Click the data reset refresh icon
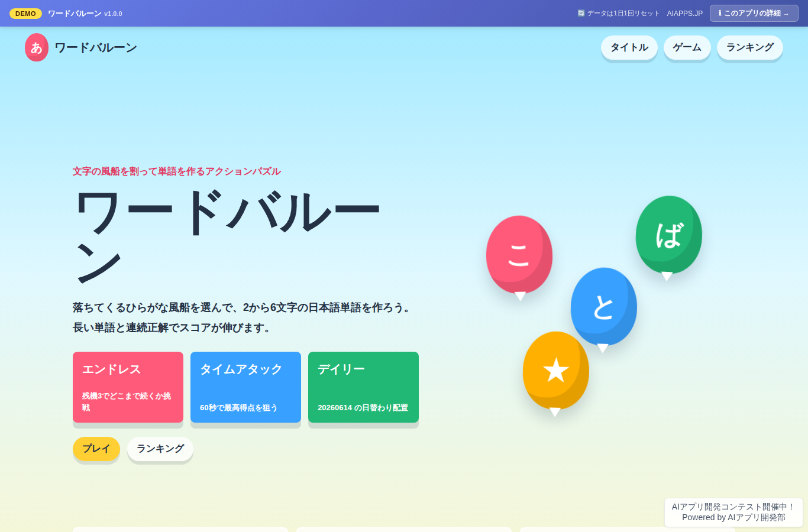The image size is (808, 532). (x=581, y=13)
